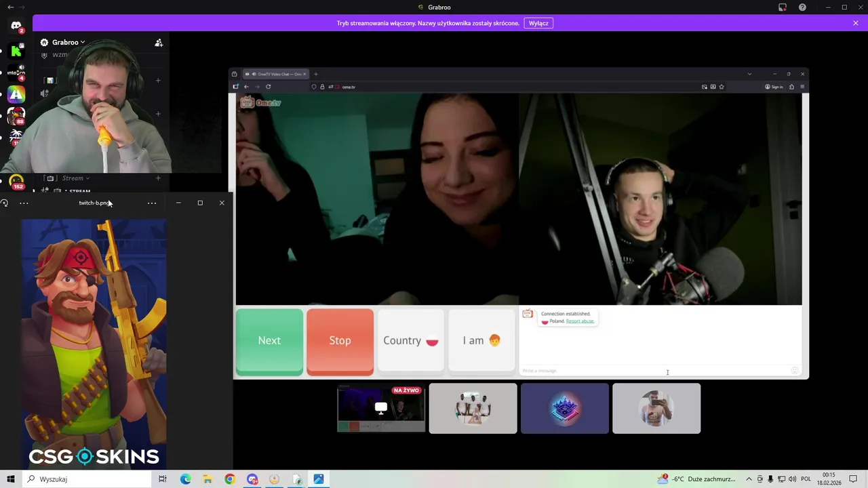
Task: Open the yellow smiley server with 152 badge
Action: [16, 181]
